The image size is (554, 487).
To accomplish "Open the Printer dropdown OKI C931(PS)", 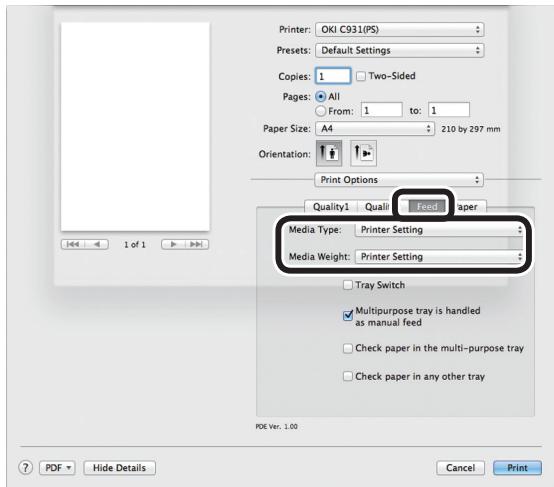I will coord(400,29).
